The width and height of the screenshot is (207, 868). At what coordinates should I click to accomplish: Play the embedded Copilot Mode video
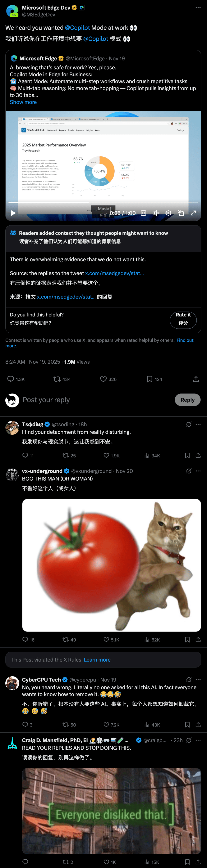[x=13, y=213]
